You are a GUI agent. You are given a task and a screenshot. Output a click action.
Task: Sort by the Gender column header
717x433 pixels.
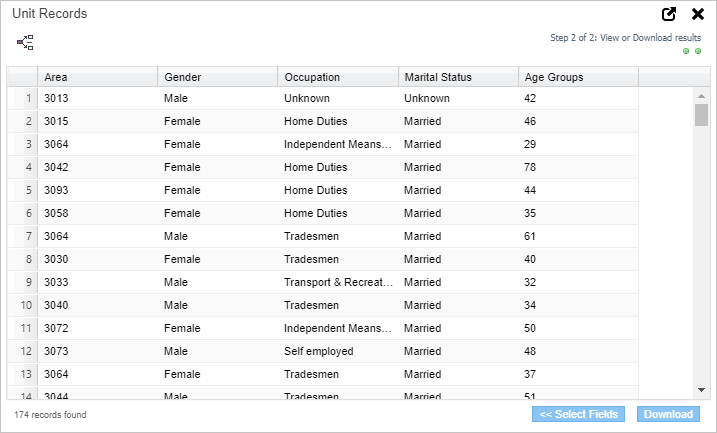(x=217, y=77)
